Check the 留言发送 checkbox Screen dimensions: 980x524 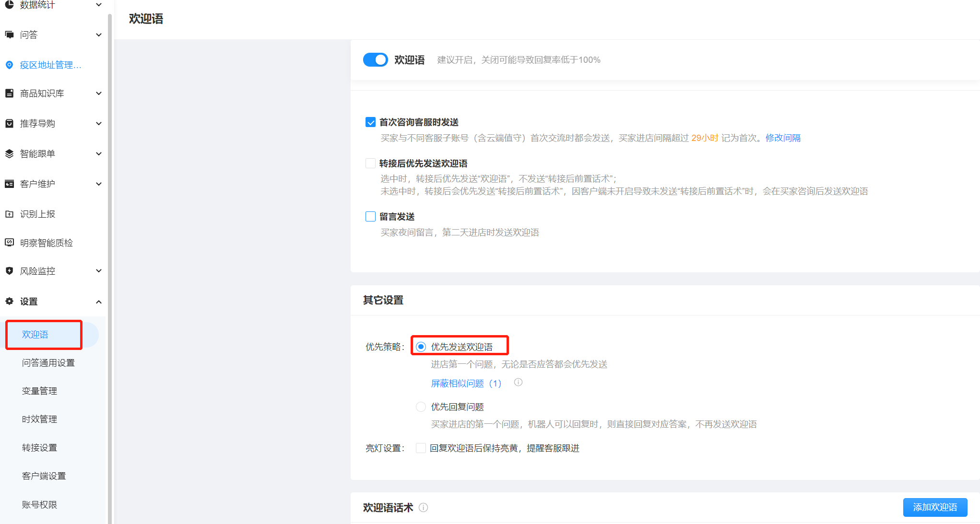(370, 217)
